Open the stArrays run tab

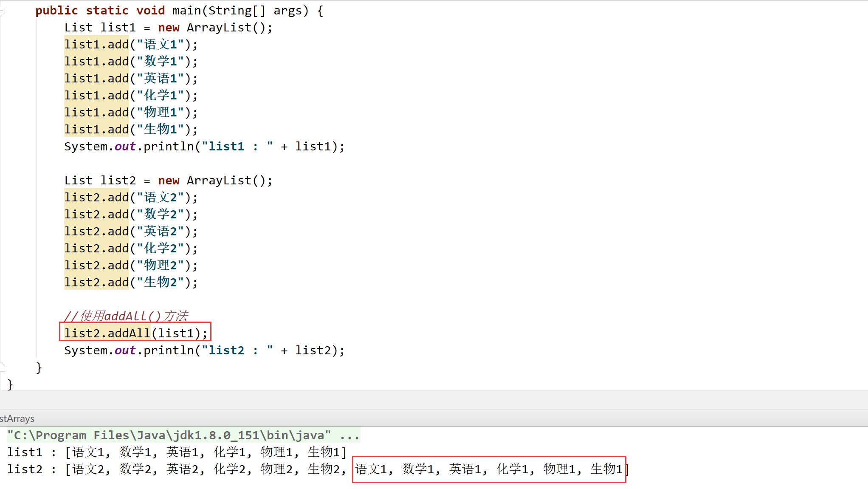[x=17, y=418]
